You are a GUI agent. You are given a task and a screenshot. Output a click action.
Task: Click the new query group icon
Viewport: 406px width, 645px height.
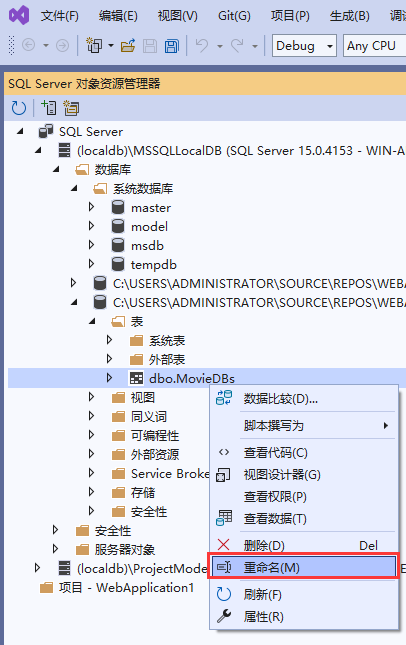tap(71, 108)
